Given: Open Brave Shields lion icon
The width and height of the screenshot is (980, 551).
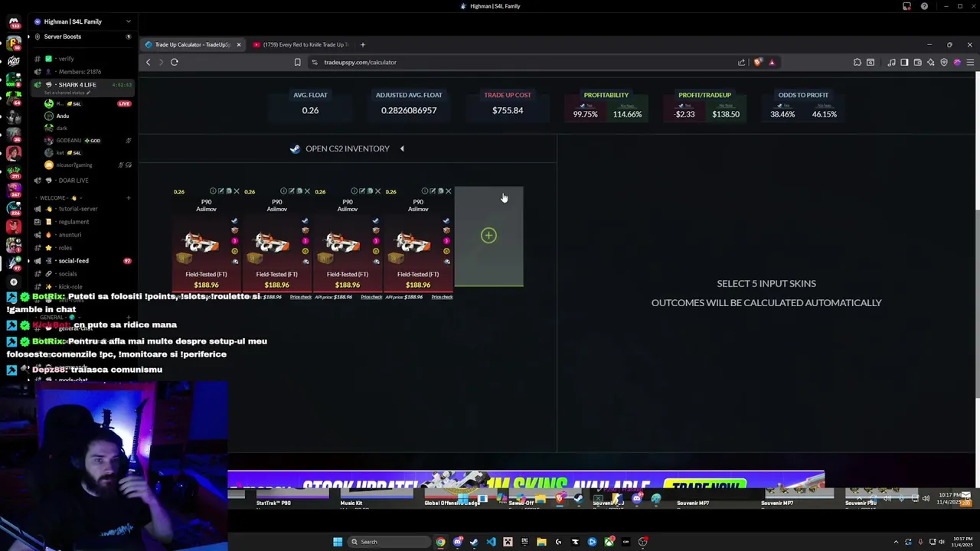Looking at the screenshot, I should point(759,62).
